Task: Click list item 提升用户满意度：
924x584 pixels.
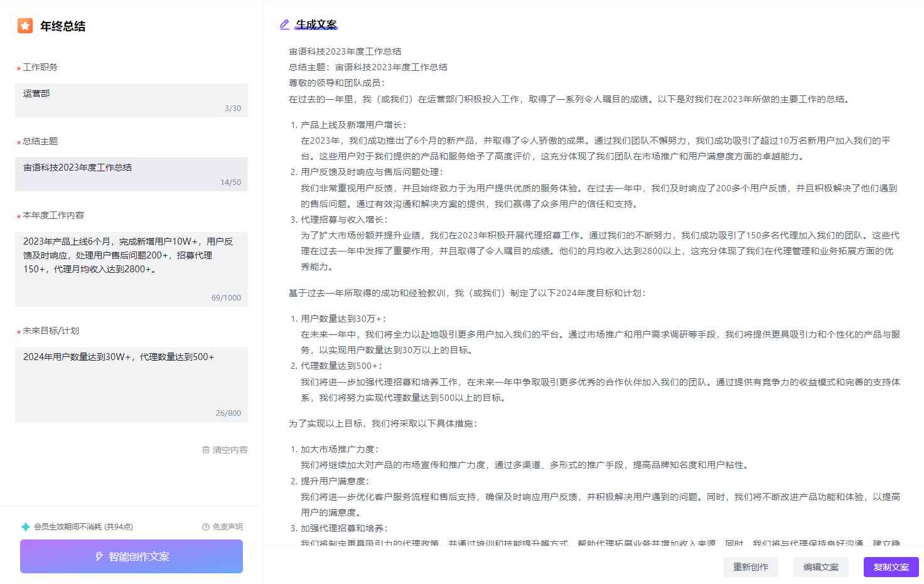Action: tap(335, 481)
